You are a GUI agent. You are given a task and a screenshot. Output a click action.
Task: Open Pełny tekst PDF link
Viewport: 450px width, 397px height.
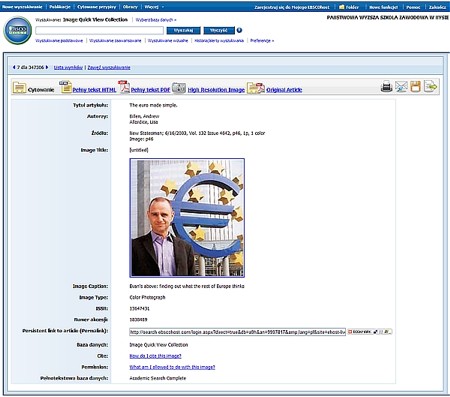tap(150, 90)
